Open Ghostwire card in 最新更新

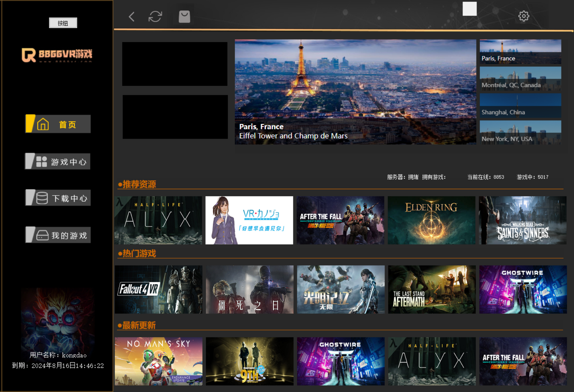(x=341, y=361)
